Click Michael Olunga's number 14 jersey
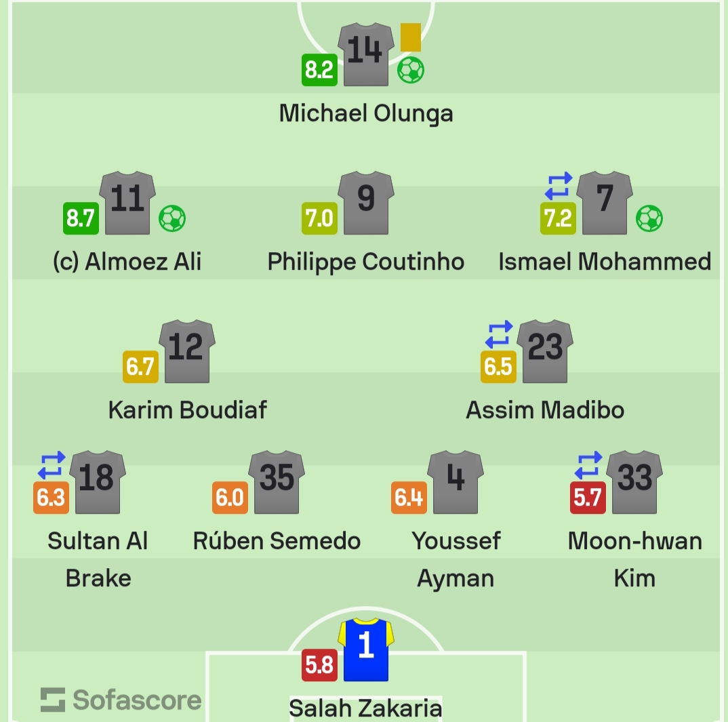This screenshot has width=728, height=722. point(366,54)
